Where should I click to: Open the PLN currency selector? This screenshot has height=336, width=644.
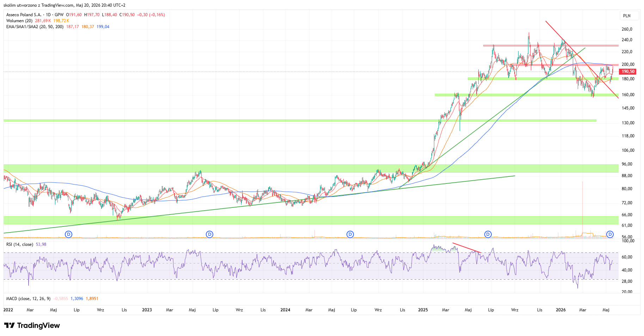(627, 15)
